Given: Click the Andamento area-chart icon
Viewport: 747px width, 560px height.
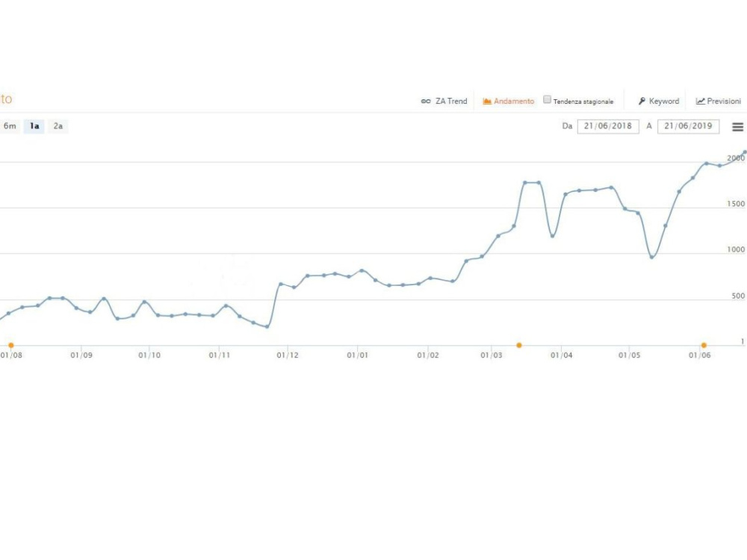Looking at the screenshot, I should coord(487,101).
